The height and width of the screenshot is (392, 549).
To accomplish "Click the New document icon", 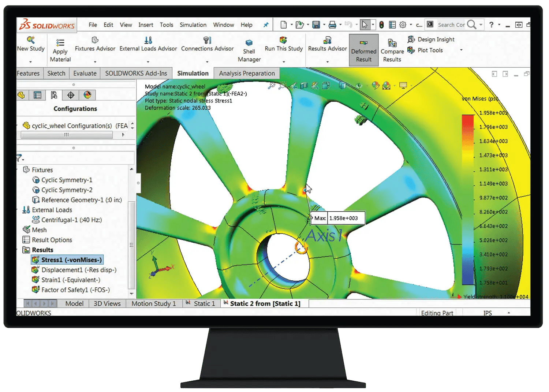I will [283, 25].
